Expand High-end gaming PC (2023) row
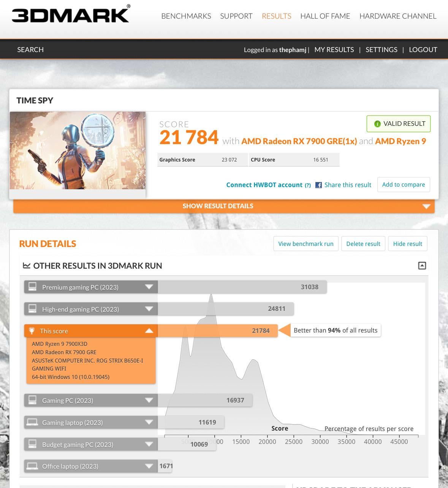Viewport: 448px width, 488px height. point(91,309)
